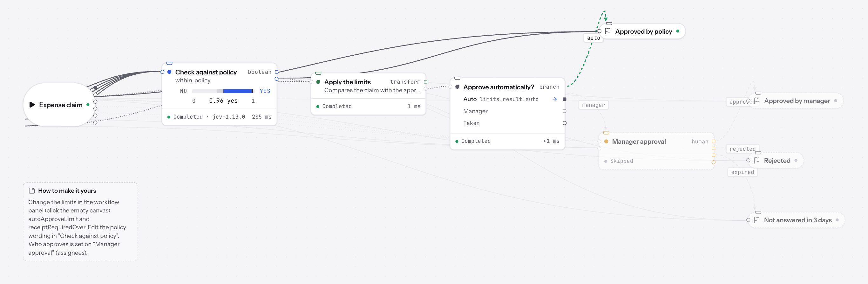The width and height of the screenshot is (868, 284).
Task: Select the Approve automatically? node title
Action: pyautogui.click(x=498, y=87)
